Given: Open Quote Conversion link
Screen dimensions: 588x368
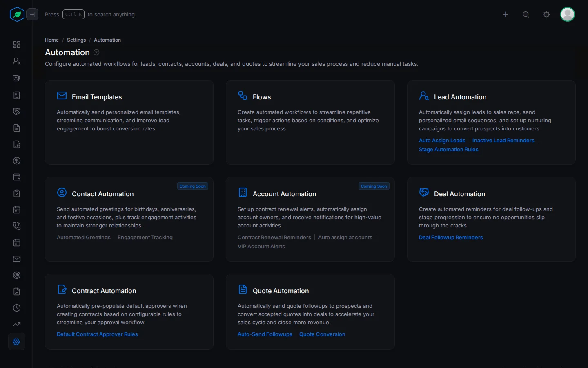Looking at the screenshot, I should (322, 334).
